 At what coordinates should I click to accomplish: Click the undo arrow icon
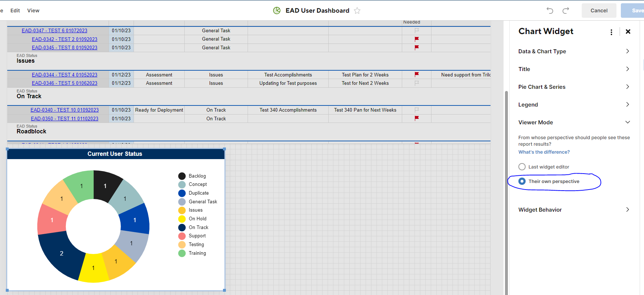coord(550,11)
